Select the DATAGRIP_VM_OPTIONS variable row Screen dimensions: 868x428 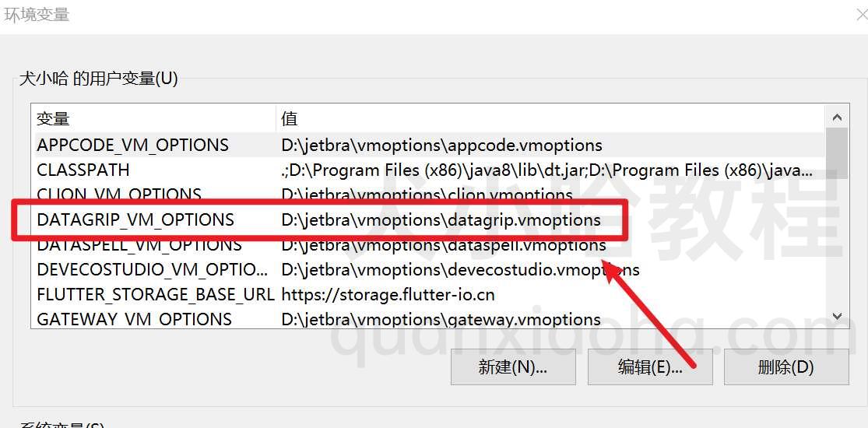[x=427, y=219]
